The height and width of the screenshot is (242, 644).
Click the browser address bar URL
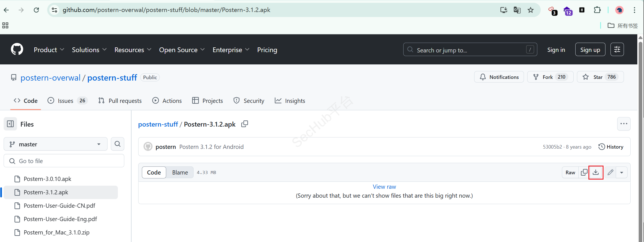click(x=166, y=10)
